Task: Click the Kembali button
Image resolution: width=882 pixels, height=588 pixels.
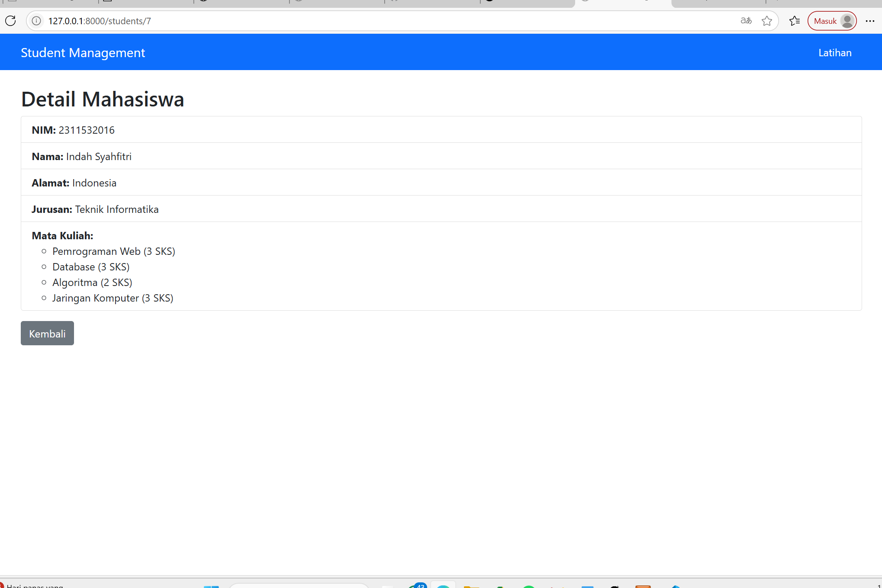Action: pyautogui.click(x=47, y=334)
